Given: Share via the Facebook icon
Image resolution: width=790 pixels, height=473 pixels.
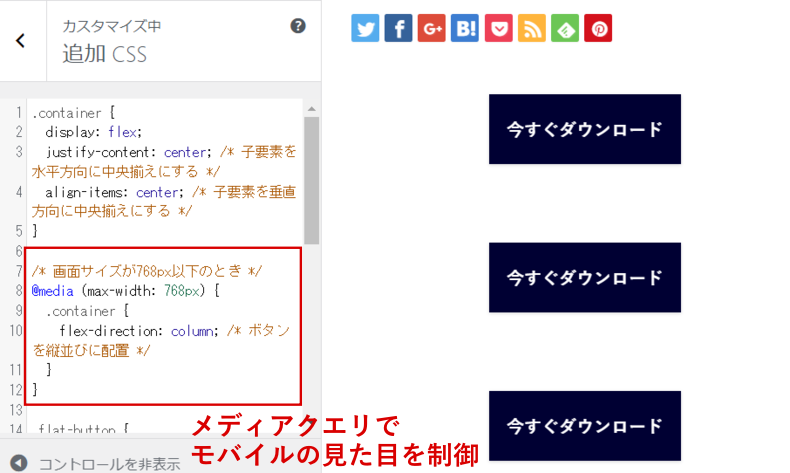Looking at the screenshot, I should [x=399, y=28].
